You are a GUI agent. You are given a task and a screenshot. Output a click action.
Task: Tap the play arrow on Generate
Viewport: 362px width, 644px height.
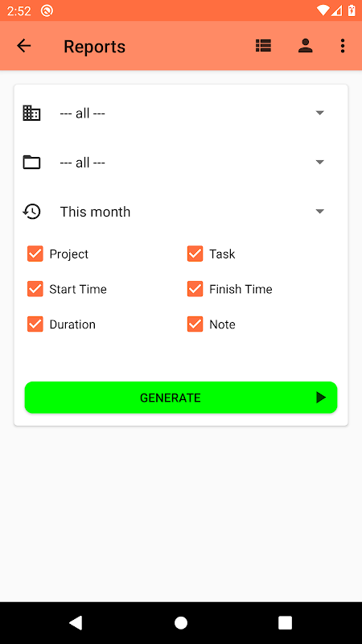click(x=321, y=398)
